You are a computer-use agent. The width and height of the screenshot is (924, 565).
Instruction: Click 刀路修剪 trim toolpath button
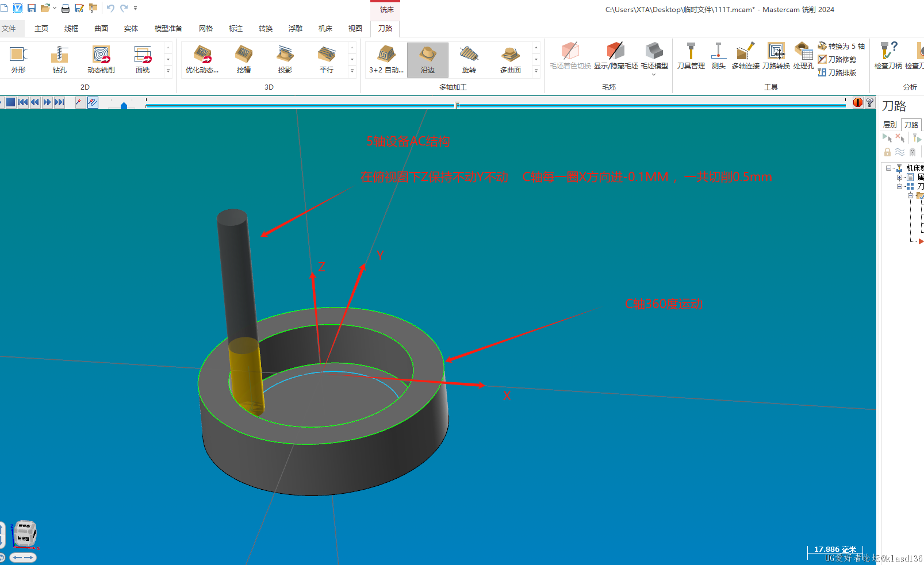tap(837, 59)
